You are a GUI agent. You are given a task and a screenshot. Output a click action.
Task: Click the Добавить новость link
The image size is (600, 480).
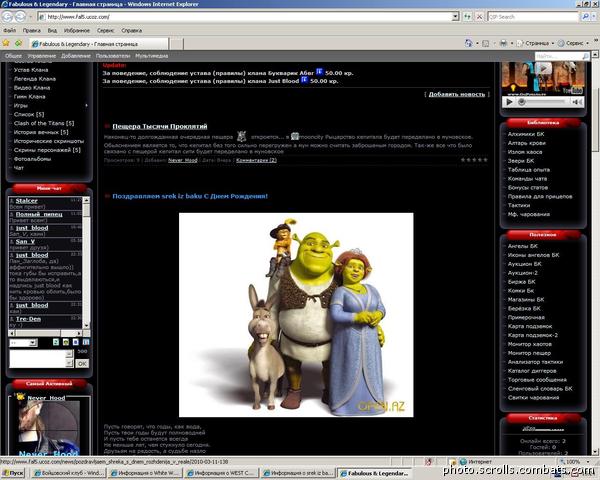tap(457, 94)
